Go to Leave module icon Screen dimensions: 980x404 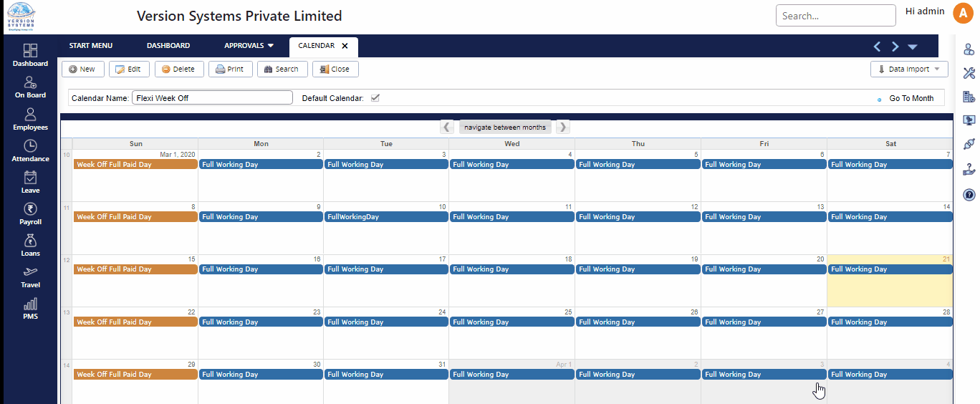tap(30, 178)
